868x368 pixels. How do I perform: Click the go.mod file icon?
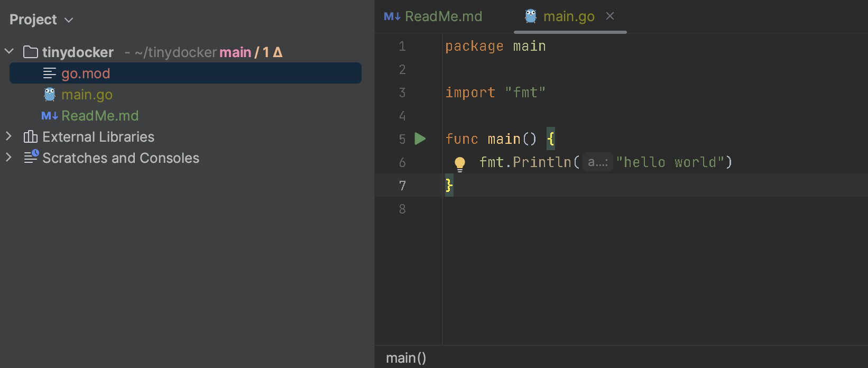click(x=50, y=73)
